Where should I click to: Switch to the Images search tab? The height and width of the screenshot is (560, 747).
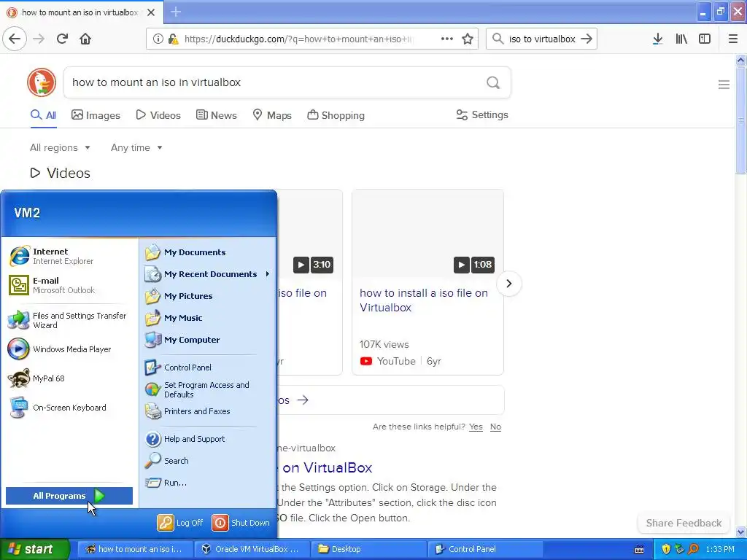[96, 115]
